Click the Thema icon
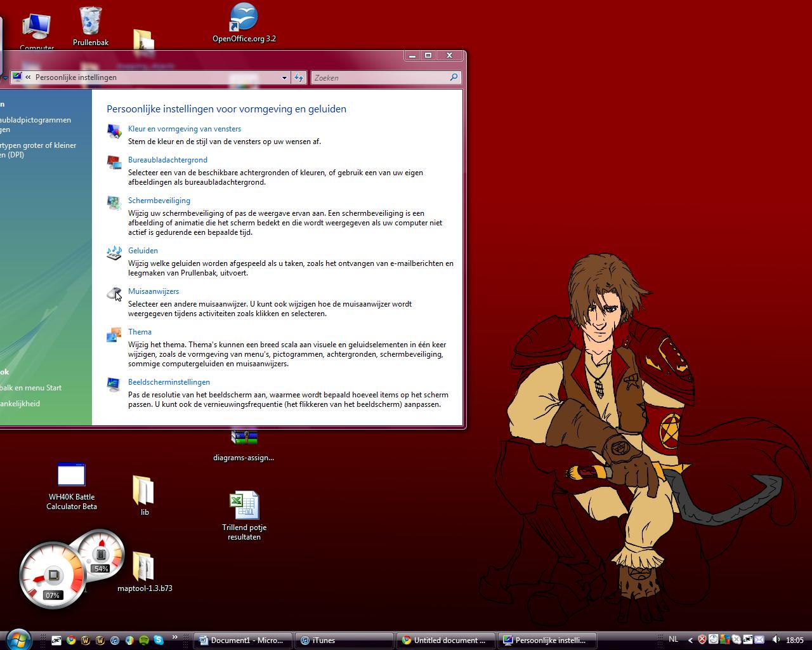 point(114,334)
